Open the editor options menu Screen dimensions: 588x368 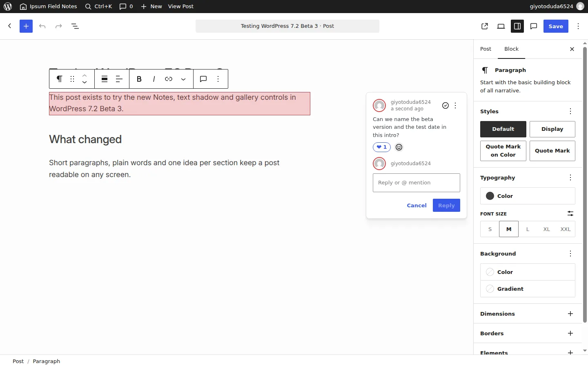[x=578, y=26]
